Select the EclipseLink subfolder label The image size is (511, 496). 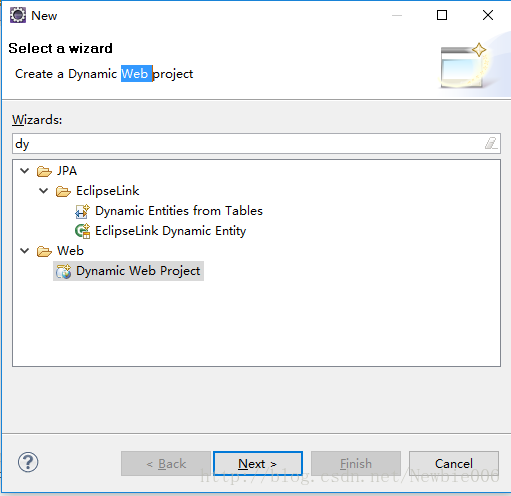pyautogui.click(x=108, y=191)
